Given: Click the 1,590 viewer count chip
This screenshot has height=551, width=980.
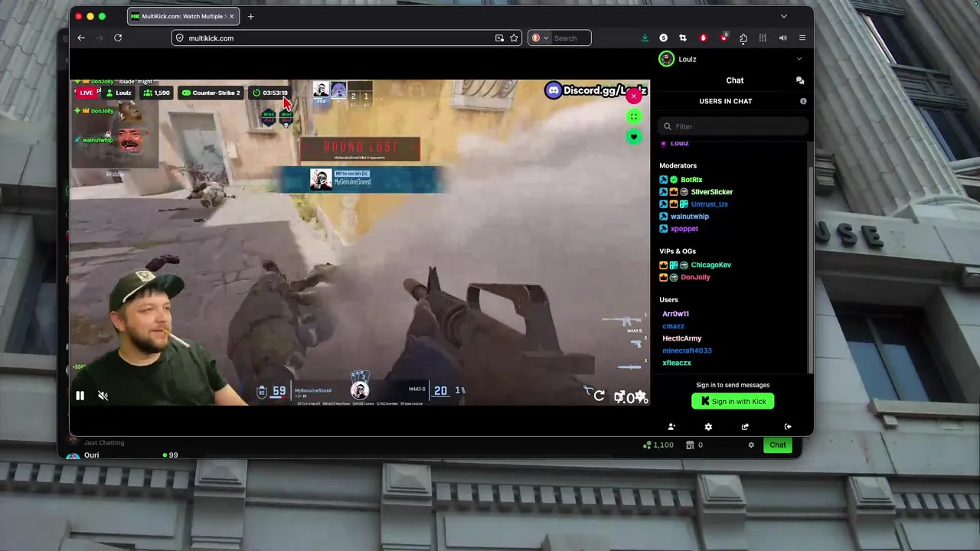Looking at the screenshot, I should click(x=157, y=93).
